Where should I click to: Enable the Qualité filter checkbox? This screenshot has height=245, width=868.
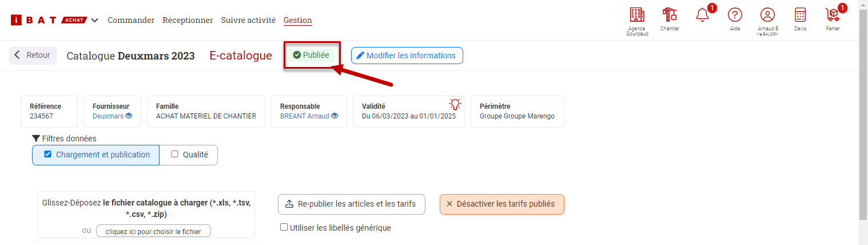[175, 154]
